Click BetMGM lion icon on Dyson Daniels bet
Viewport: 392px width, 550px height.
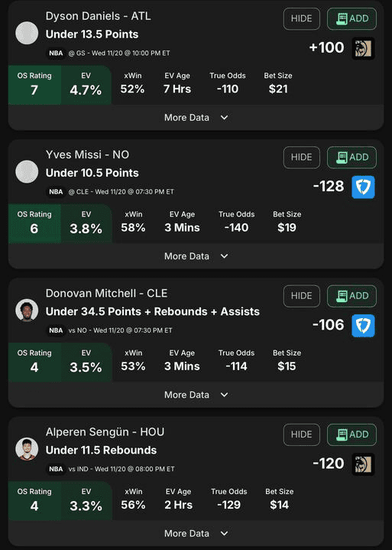(x=363, y=48)
